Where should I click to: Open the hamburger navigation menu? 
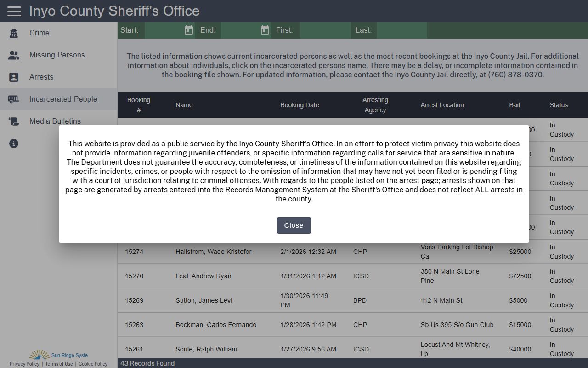pyautogui.click(x=14, y=11)
